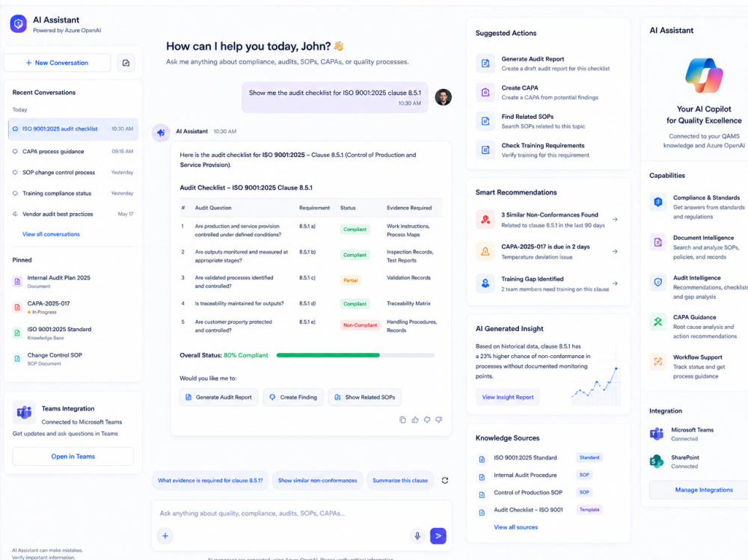
Task: Click the Check Training Requirements action icon
Action: [x=485, y=150]
